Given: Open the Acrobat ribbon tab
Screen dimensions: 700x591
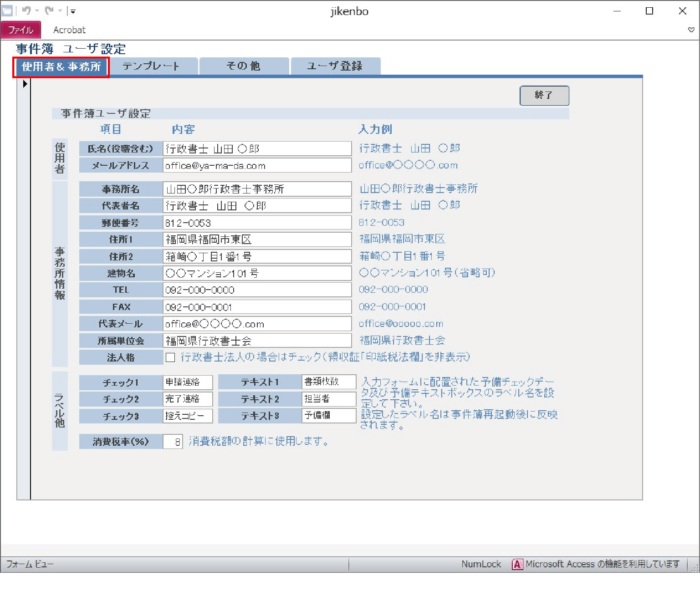Looking at the screenshot, I should pos(69,30).
